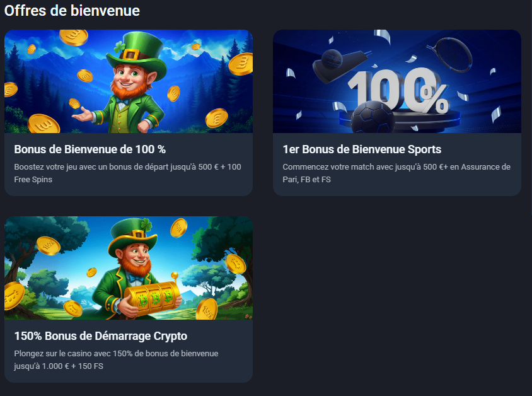532x396 pixels.
Task: Click the leprechaun's green hat in first banner
Action: coord(137,53)
